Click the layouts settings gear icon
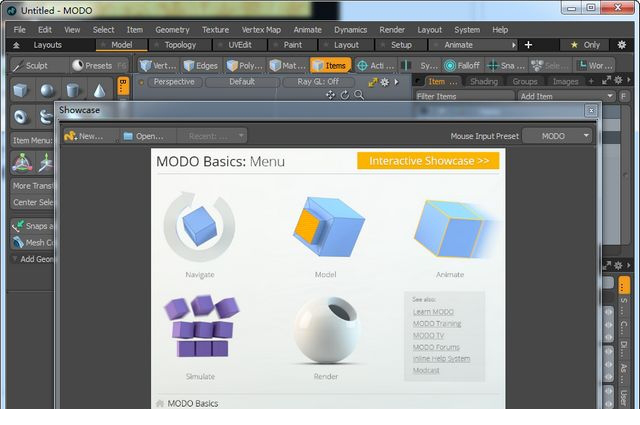The width and height of the screenshot is (640, 425). tap(622, 45)
